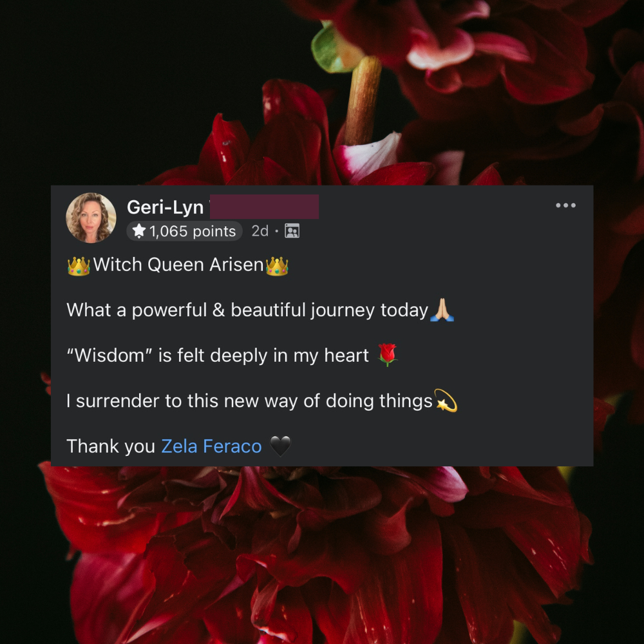This screenshot has width=644, height=644.
Task: Click the star icon in points badge
Action: click(139, 231)
